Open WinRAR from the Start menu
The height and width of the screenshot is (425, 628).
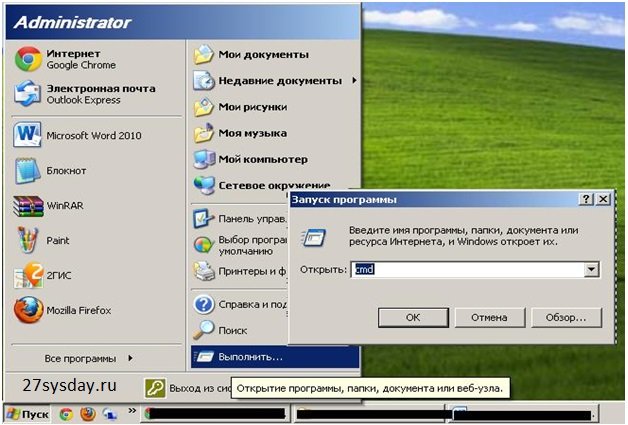pyautogui.click(x=60, y=206)
